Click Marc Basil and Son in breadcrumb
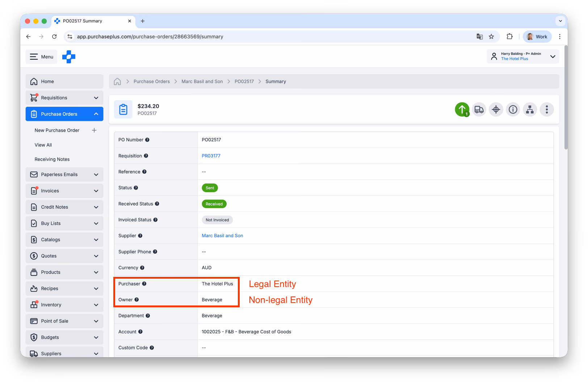 click(202, 81)
